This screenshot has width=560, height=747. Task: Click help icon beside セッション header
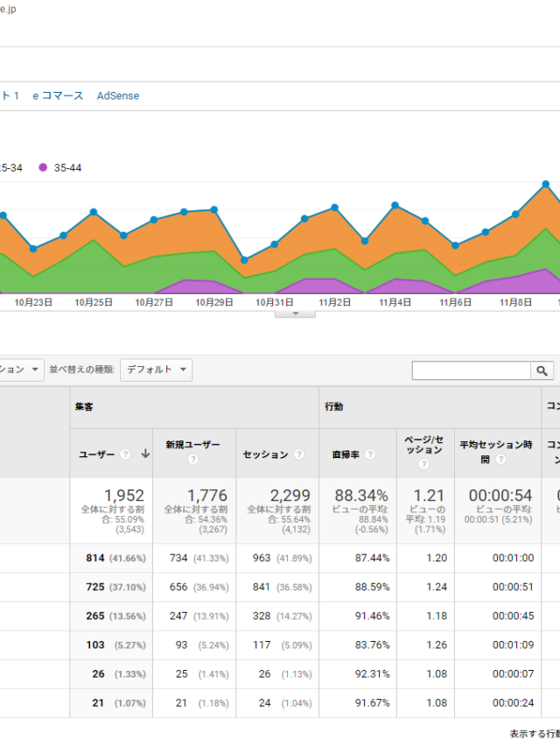[300, 455]
